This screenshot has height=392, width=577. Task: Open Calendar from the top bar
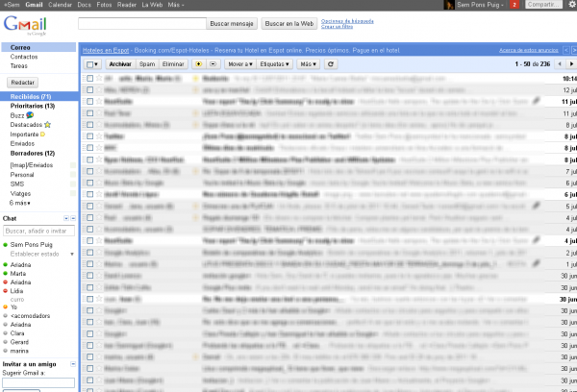point(60,5)
